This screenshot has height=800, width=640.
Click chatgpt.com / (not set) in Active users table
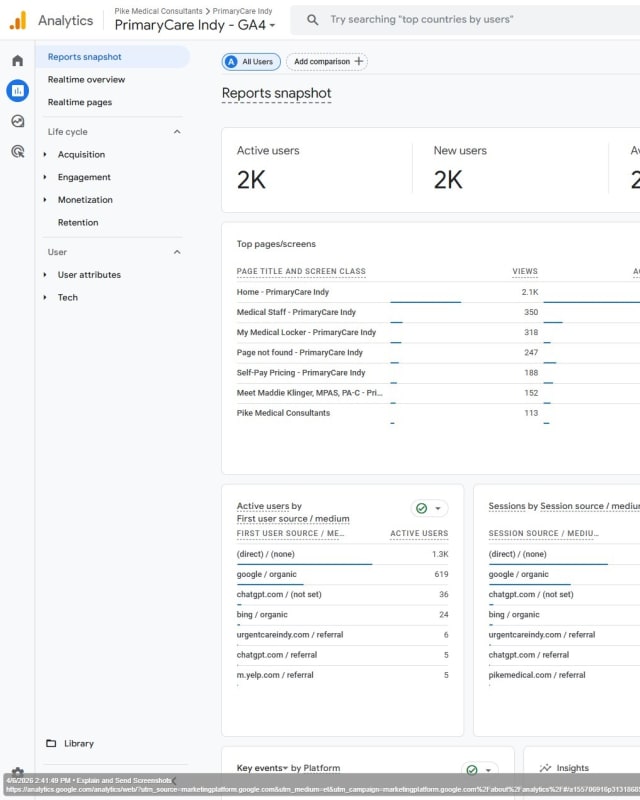279,594
